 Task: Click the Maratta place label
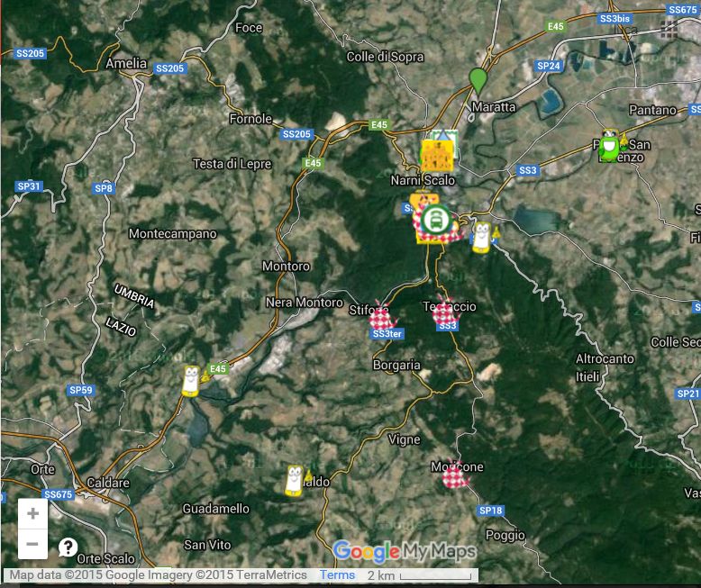(x=494, y=107)
